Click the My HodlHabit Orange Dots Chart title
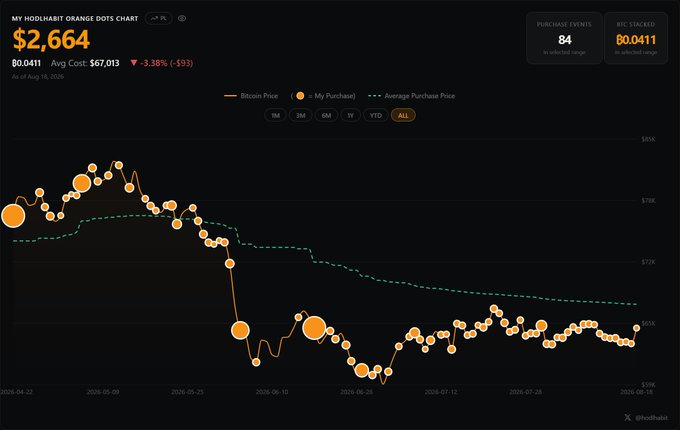 [x=75, y=18]
